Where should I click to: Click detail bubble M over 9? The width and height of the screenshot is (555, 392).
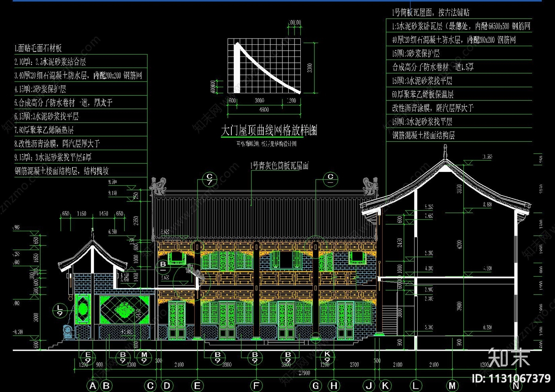[144, 357]
